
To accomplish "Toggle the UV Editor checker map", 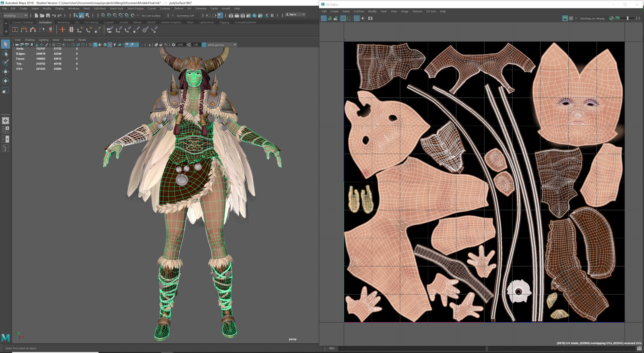I will (x=571, y=18).
